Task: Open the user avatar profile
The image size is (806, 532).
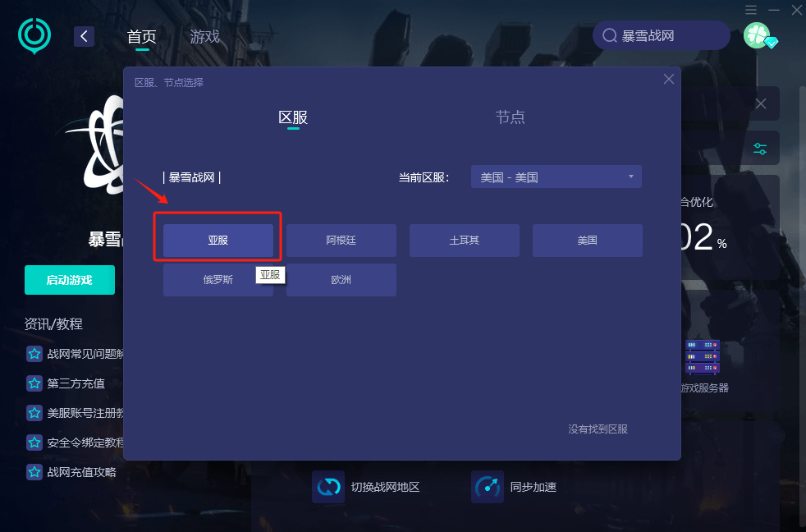Action: coord(757,35)
